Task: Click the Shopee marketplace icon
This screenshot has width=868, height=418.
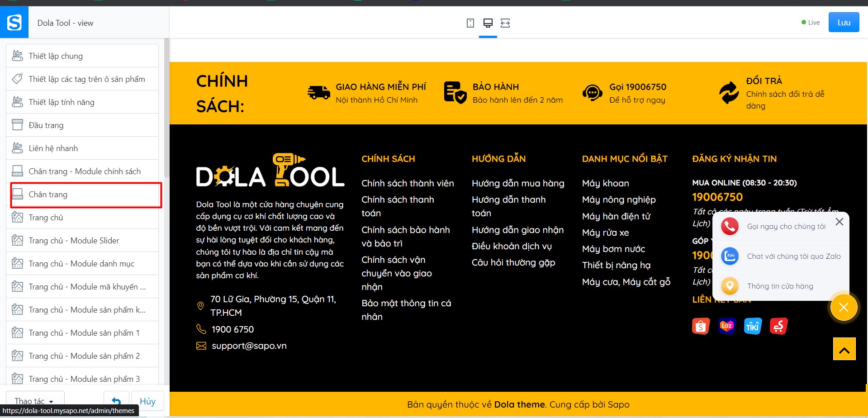Action: [x=701, y=326]
